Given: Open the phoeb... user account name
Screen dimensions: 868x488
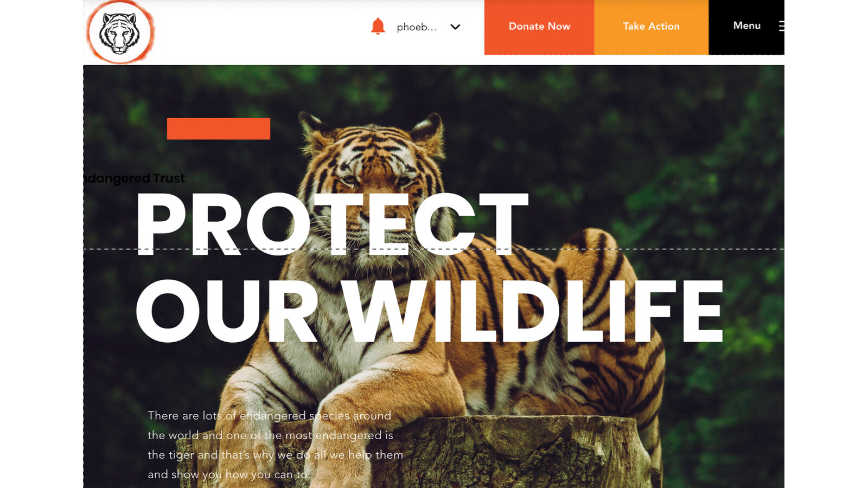Looking at the screenshot, I should click(x=416, y=27).
